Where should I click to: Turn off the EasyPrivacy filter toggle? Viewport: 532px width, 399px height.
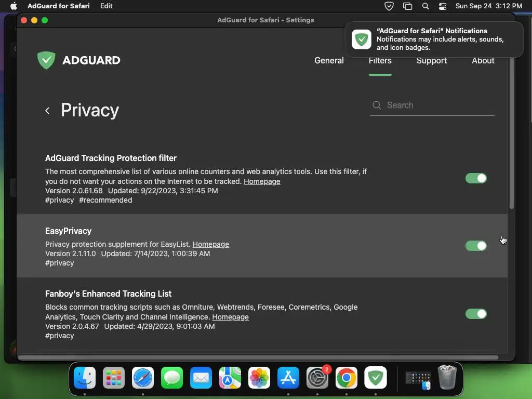[x=476, y=246]
